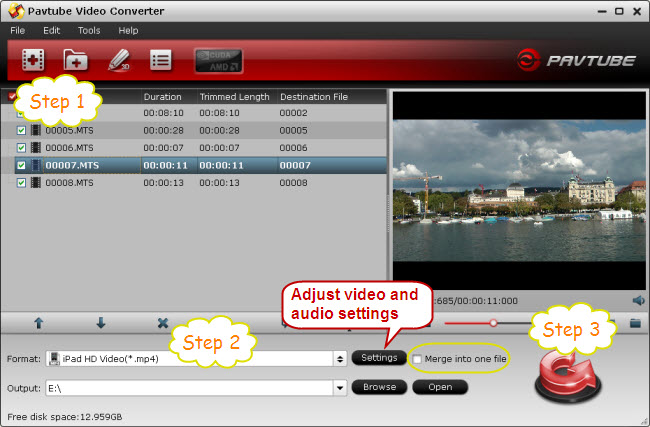Open the Edit menu
This screenshot has height=427, width=650.
click(51, 31)
